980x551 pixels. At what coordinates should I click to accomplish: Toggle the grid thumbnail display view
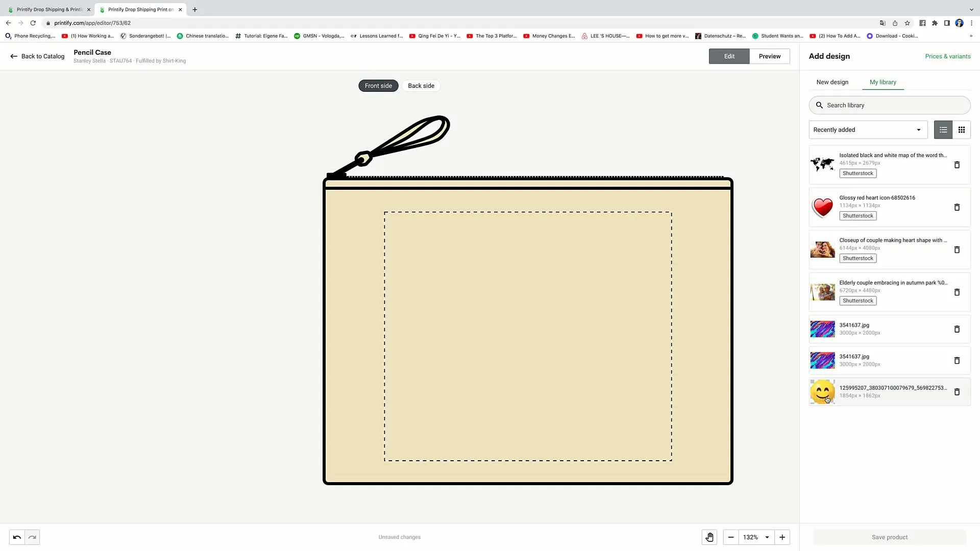pos(962,129)
